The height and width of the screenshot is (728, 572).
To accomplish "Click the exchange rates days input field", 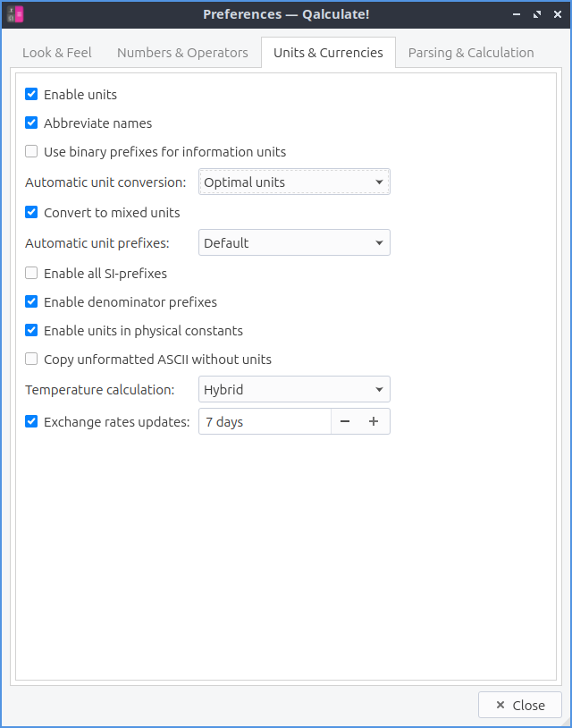I will coord(265,422).
